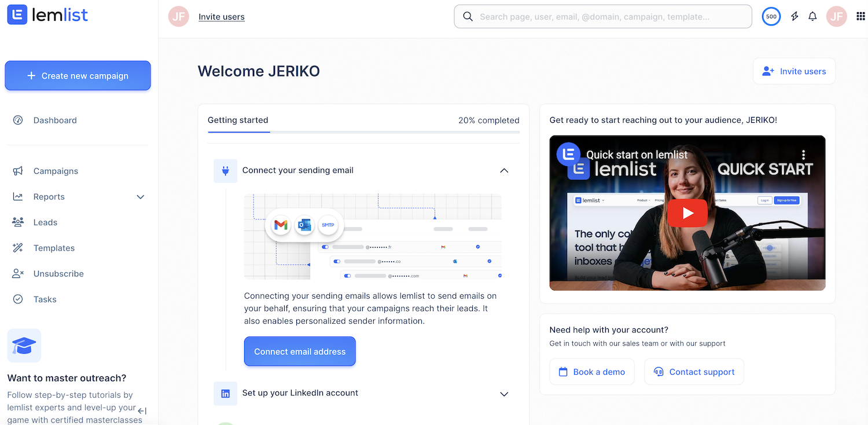This screenshot has height=425, width=868.
Task: Click Quick start on lemlist video title
Action: (637, 155)
